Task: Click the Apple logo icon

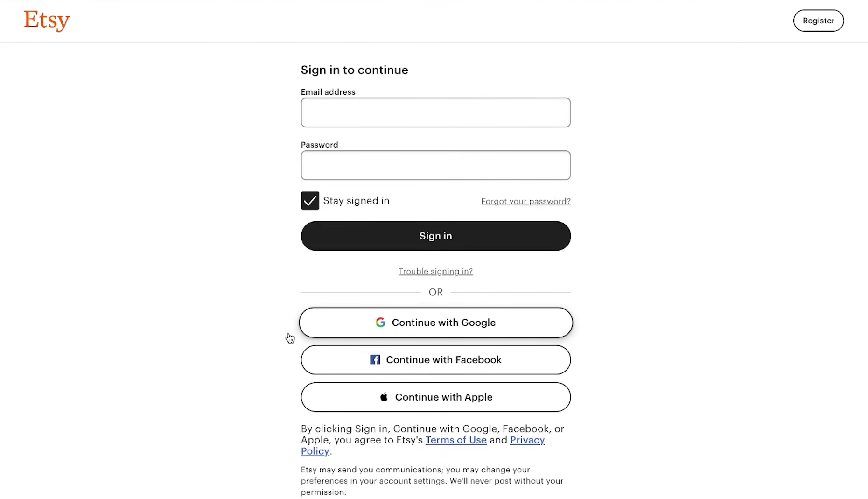Action: (384, 397)
